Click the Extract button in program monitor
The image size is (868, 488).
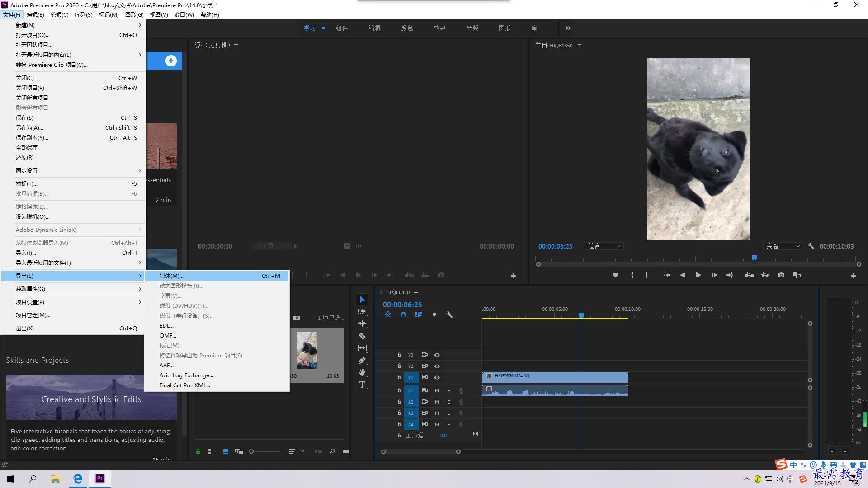click(x=765, y=275)
